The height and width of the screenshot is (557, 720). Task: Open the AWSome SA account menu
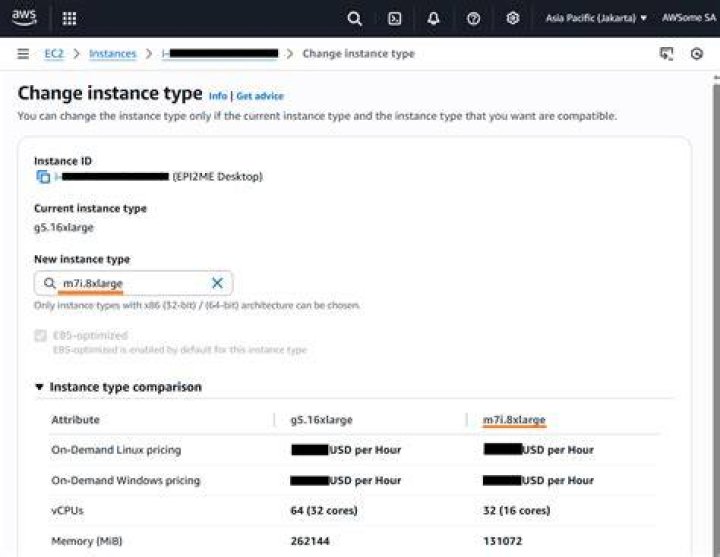click(689, 18)
